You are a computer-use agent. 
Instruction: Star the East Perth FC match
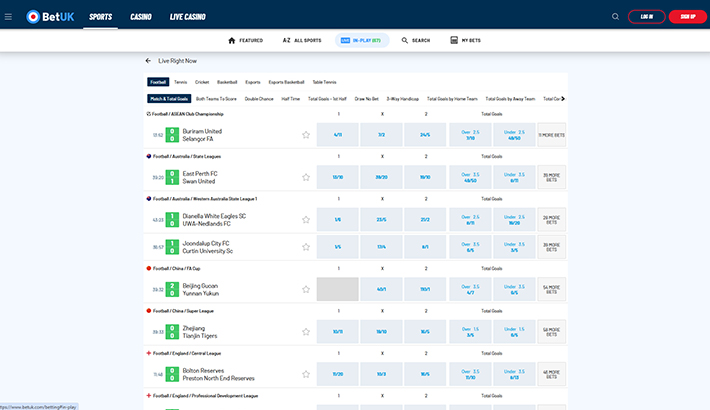(x=306, y=177)
